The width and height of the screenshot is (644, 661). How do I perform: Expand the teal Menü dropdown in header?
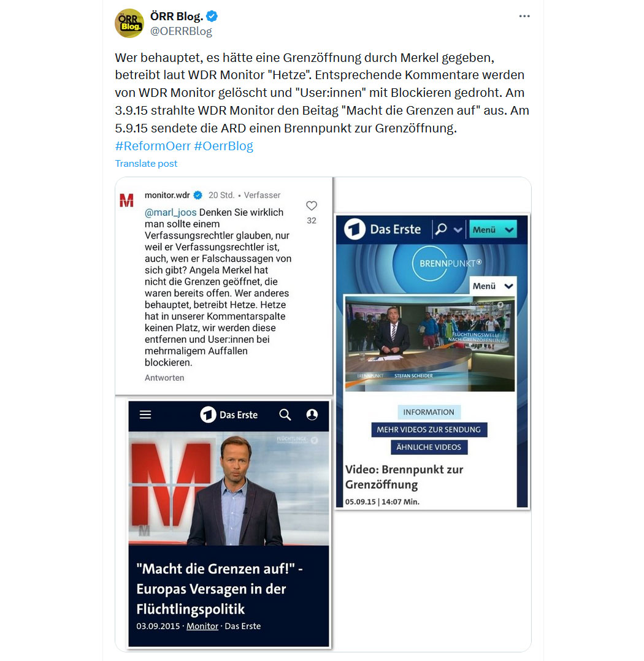tap(493, 230)
